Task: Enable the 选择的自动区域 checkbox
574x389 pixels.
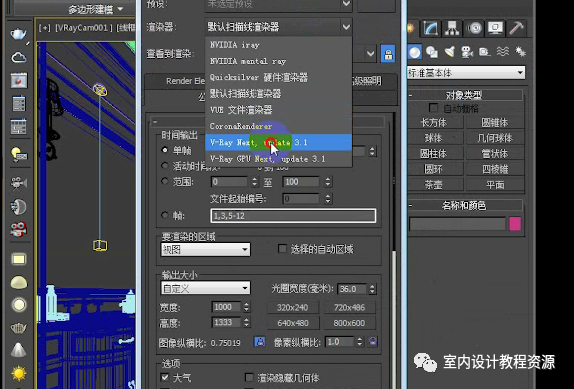Action: point(282,249)
